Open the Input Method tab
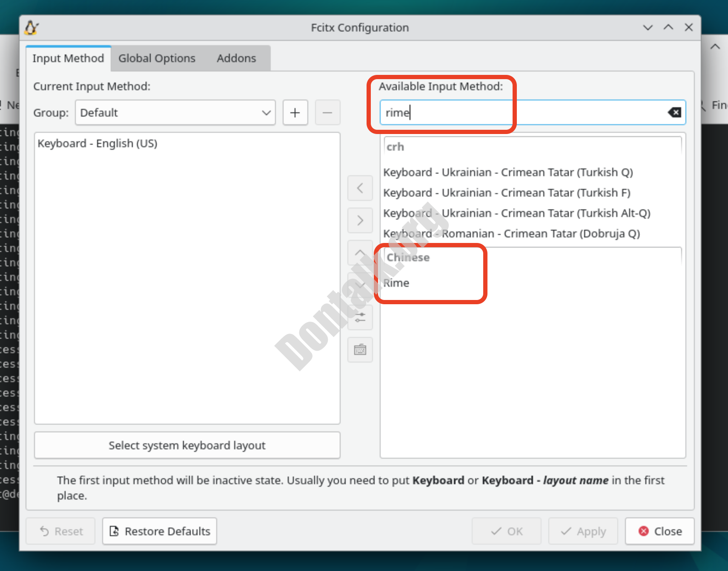The height and width of the screenshot is (571, 728). (x=68, y=58)
